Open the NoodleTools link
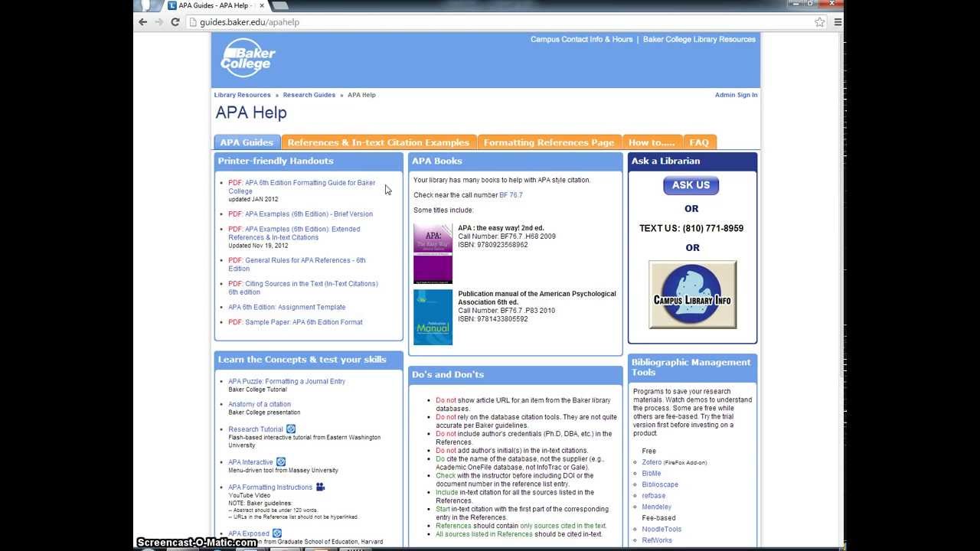Viewport: 980px width, 551px height. pos(661,529)
